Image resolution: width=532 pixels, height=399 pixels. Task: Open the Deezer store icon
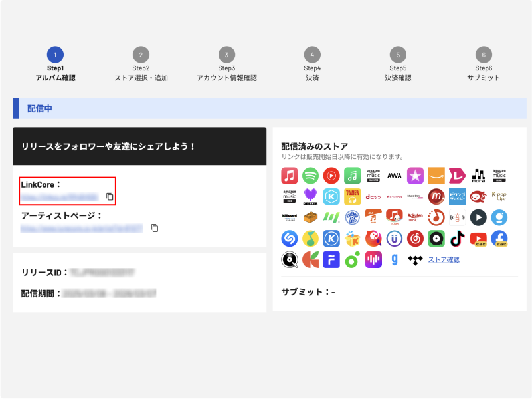click(x=310, y=197)
